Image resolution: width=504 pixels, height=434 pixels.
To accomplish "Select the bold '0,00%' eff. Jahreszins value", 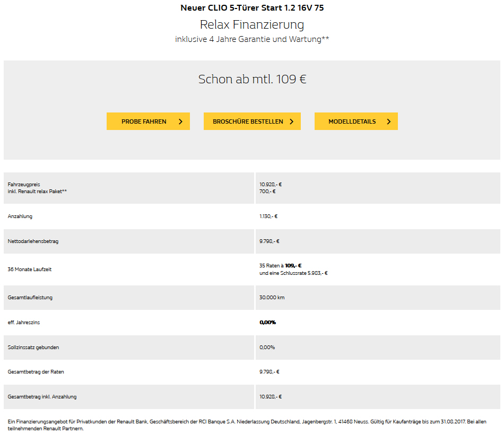I will (x=268, y=323).
